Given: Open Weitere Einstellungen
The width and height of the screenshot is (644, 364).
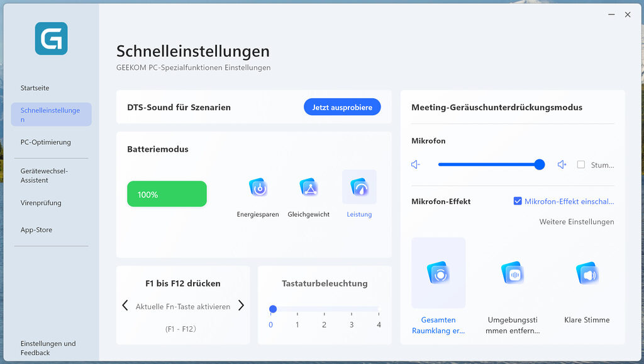Looking at the screenshot, I should [576, 222].
